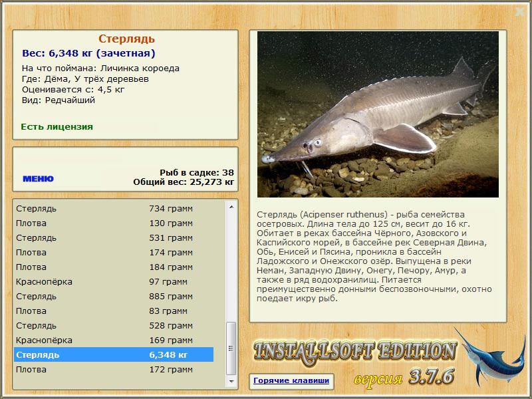The width and height of the screenshot is (532, 399).
Task: Select highlighted Стерлядь 6,348 кг row
Action: [114, 354]
